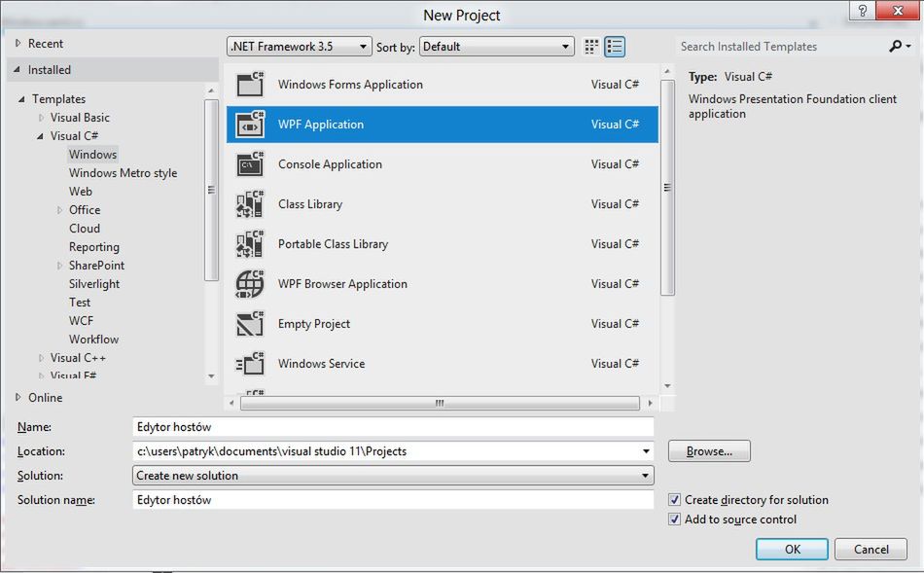Click the template list horizontal scrollbar thumb
924x573 pixels.
440,403
